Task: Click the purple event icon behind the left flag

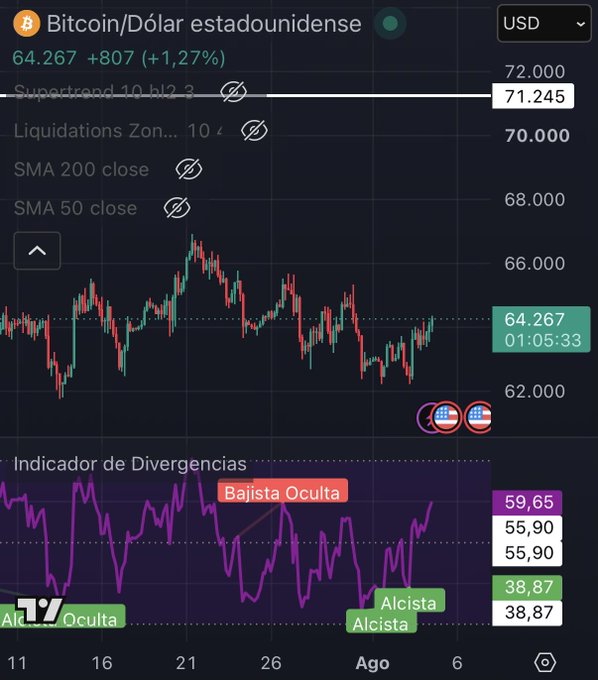Action: (x=425, y=418)
